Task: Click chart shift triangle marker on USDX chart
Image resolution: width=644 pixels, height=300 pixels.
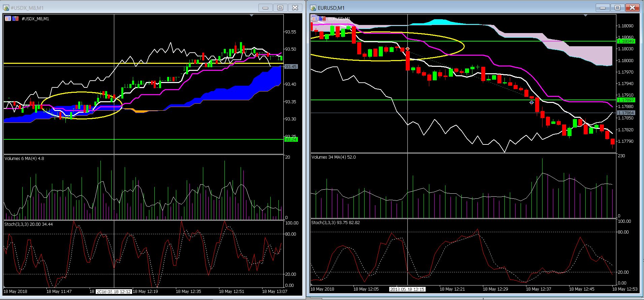Action: point(251,16)
